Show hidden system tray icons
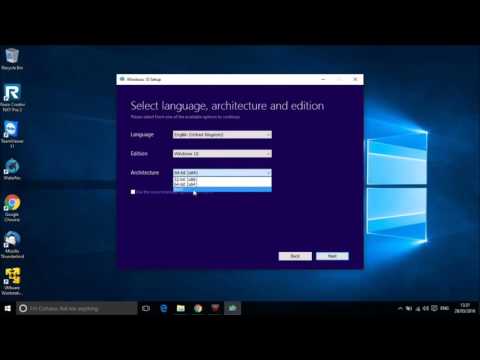480x360 pixels. coord(400,308)
